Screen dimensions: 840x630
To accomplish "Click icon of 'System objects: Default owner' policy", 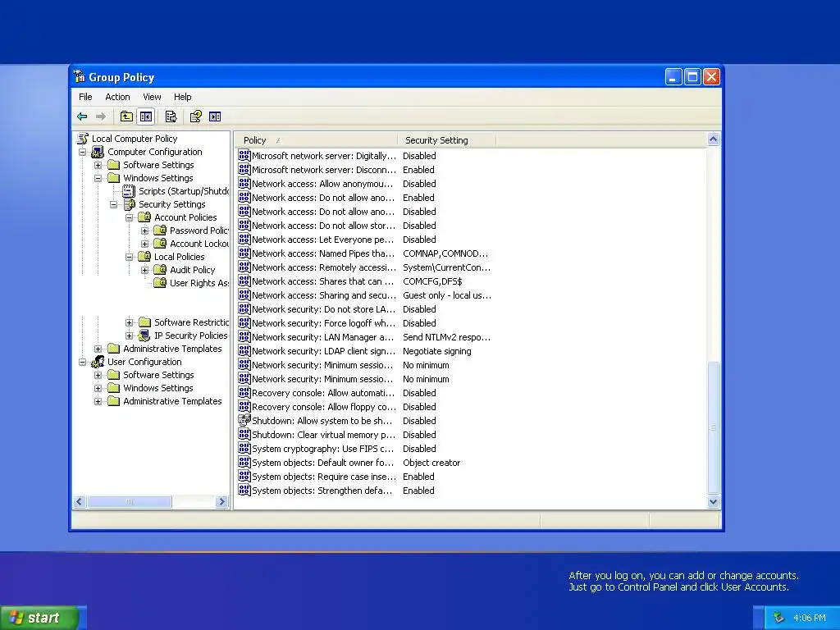I will point(244,462).
